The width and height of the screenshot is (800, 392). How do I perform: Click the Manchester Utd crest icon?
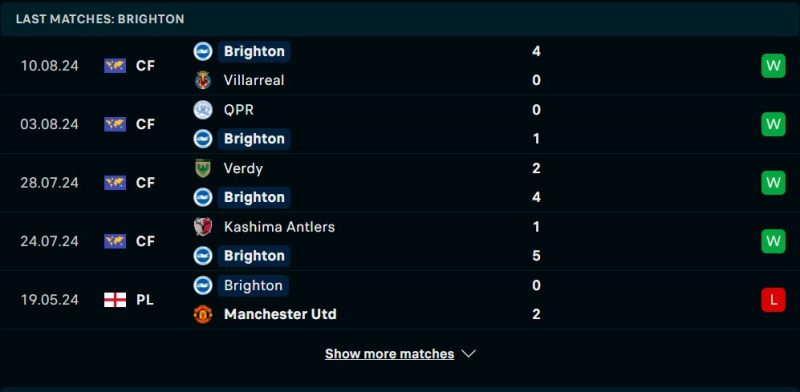coord(203,314)
